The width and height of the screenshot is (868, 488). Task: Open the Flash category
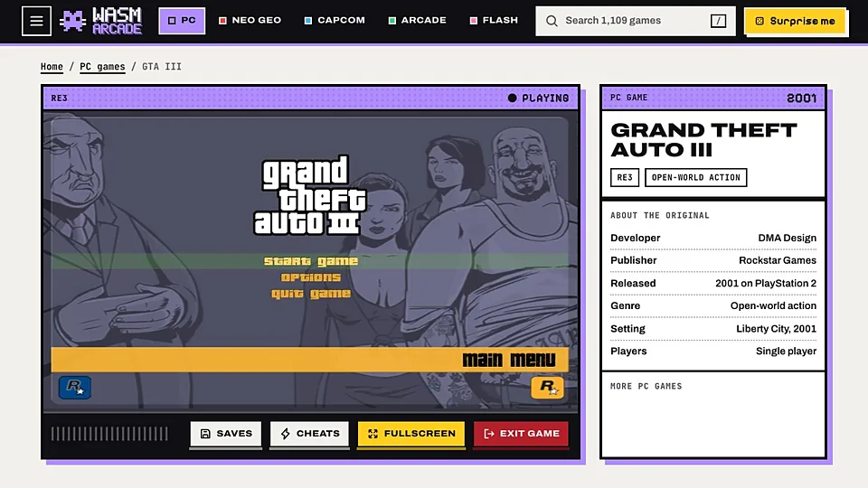click(x=494, y=21)
